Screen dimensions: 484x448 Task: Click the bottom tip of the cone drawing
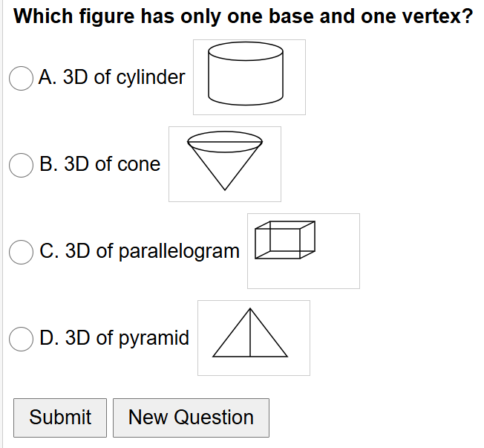tap(225, 189)
